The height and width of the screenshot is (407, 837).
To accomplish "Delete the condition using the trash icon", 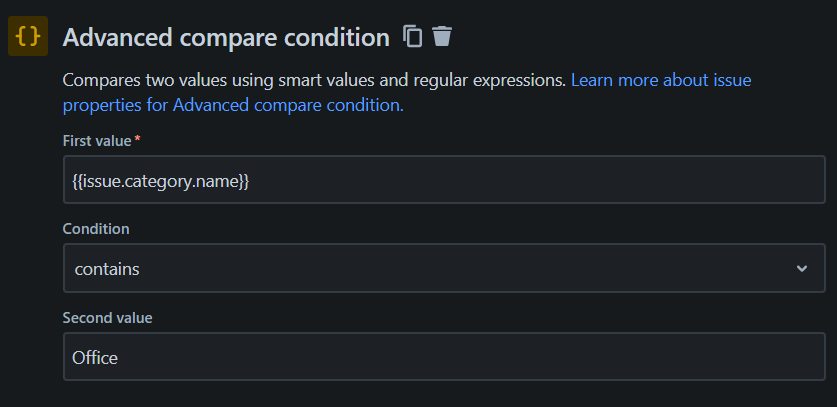I will [442, 37].
